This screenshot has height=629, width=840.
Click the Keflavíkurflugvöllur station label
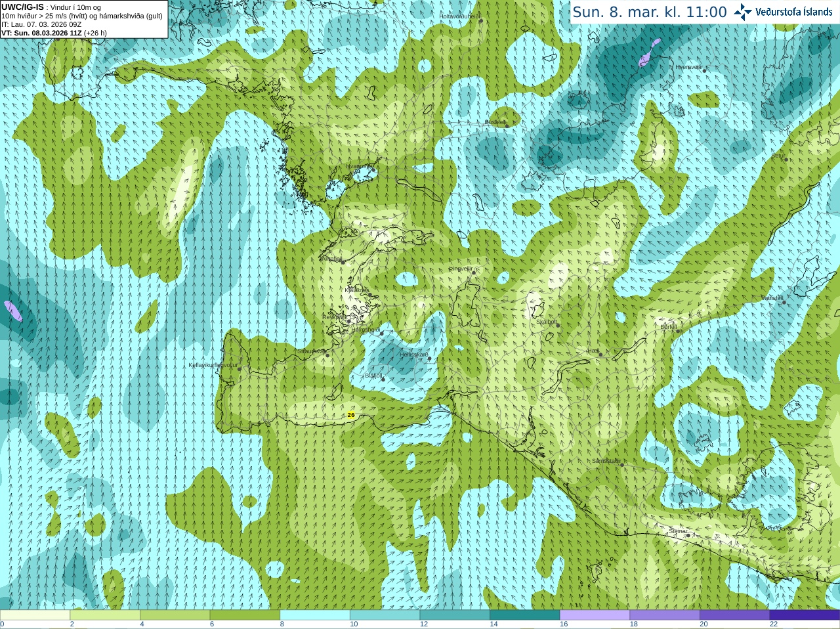(213, 365)
